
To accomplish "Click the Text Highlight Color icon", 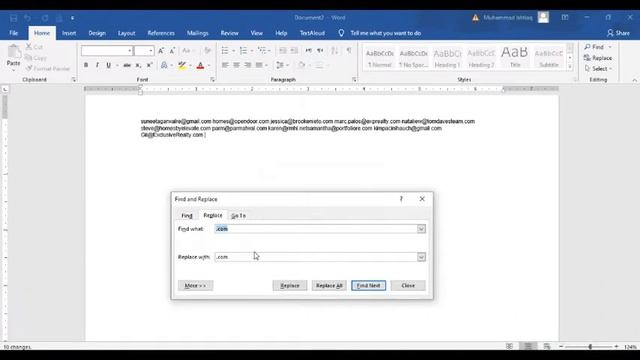I will 182,65.
